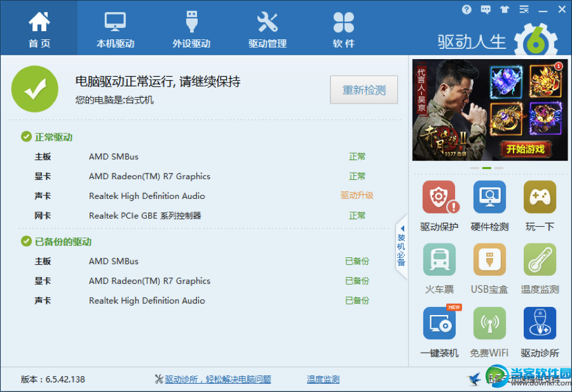Click the 重新检测 button

point(364,90)
